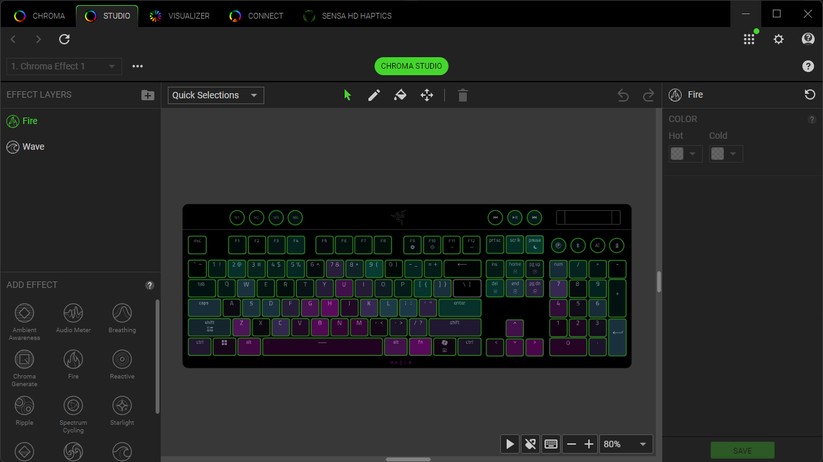
Task: Select the Fire effect layer
Action: tap(80, 121)
